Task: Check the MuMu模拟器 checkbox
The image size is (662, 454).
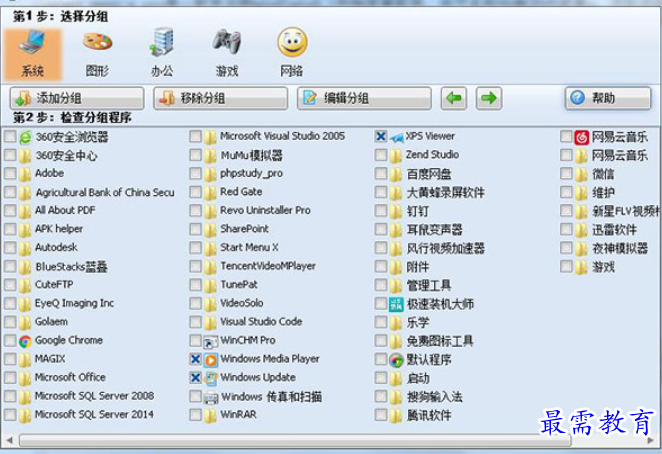Action: click(195, 155)
